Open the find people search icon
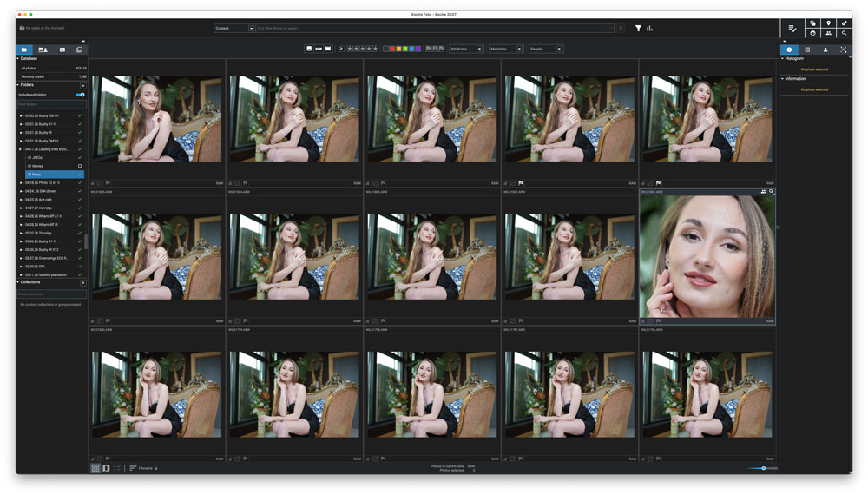This screenshot has width=868, height=495. click(828, 33)
